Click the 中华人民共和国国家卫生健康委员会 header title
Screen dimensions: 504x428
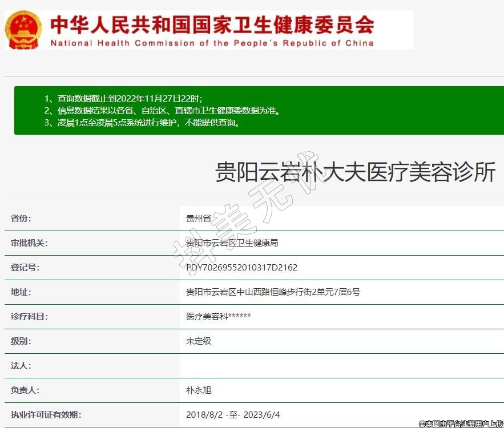pyautogui.click(x=212, y=25)
